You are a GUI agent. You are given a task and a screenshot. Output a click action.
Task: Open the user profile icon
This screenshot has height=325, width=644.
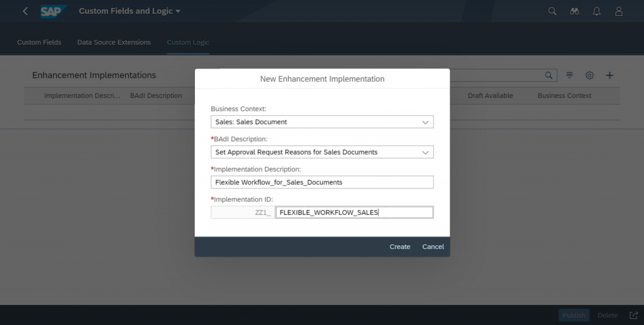coord(619,11)
